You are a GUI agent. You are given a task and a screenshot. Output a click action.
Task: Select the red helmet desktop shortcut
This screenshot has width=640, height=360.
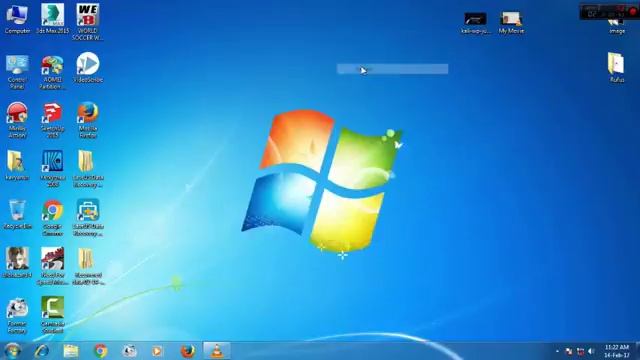(17, 120)
